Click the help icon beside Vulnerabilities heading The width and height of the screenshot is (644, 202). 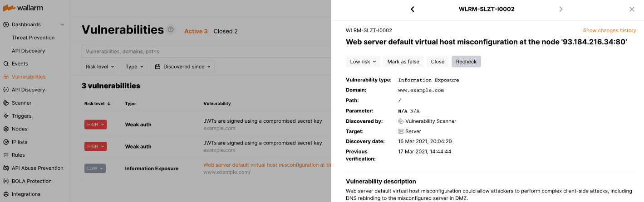coord(171,29)
